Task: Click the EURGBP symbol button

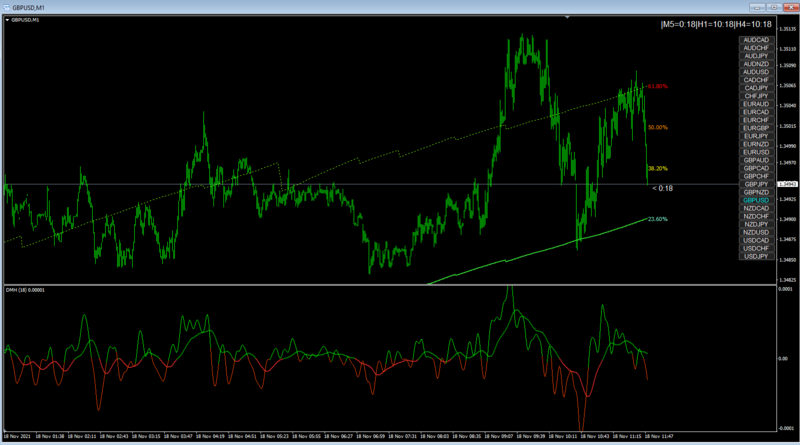Action: pos(756,128)
